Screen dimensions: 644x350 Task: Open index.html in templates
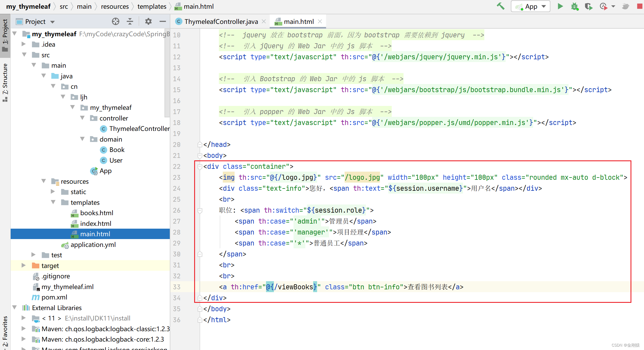[x=91, y=223]
